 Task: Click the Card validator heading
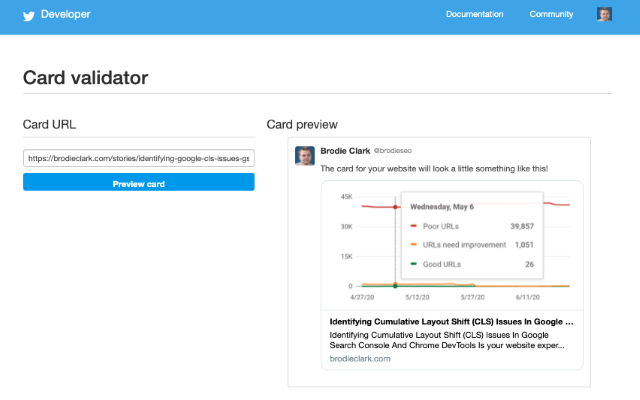tap(85, 77)
